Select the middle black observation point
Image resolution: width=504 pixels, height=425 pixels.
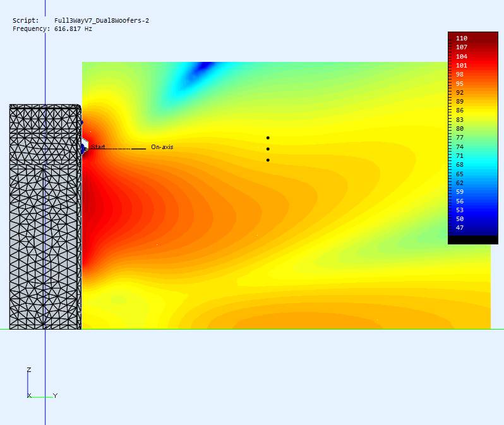(268, 149)
